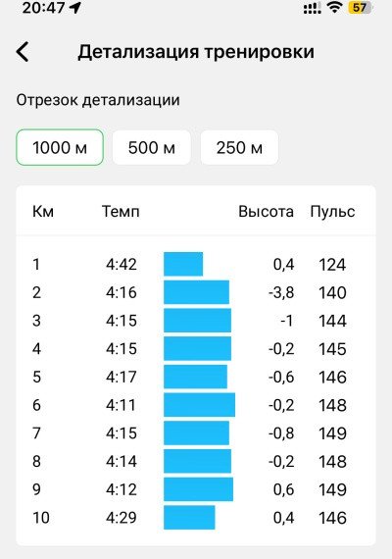Tap the location arrow in status bar
This screenshot has width=392, height=559.
tap(75, 7)
